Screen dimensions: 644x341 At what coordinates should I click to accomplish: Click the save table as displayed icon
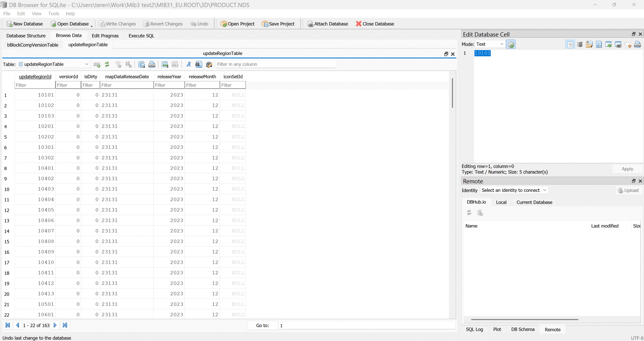tap(141, 64)
